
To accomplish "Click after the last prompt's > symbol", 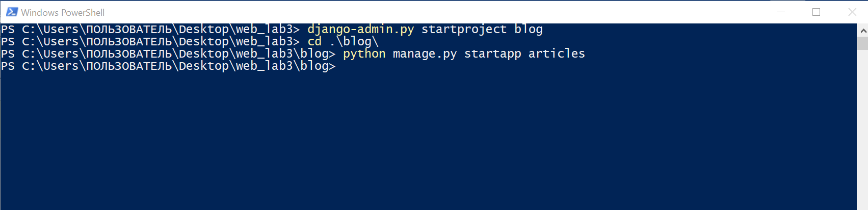I will pyautogui.click(x=340, y=66).
